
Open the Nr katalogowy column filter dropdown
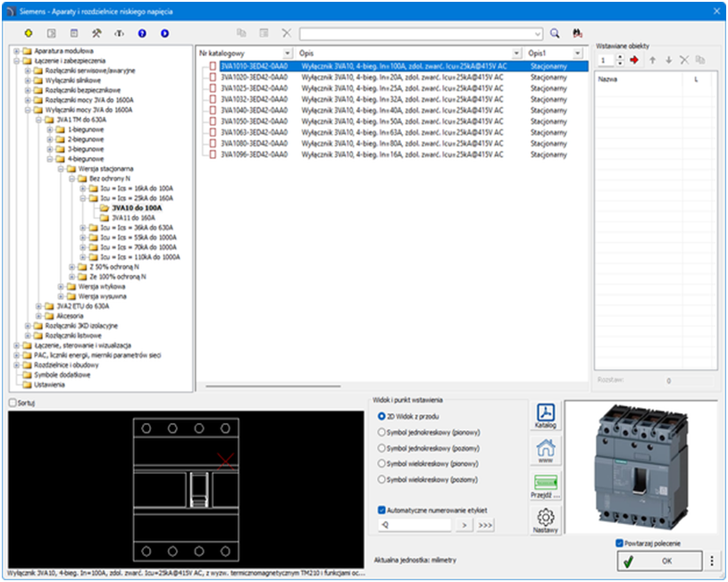click(288, 54)
